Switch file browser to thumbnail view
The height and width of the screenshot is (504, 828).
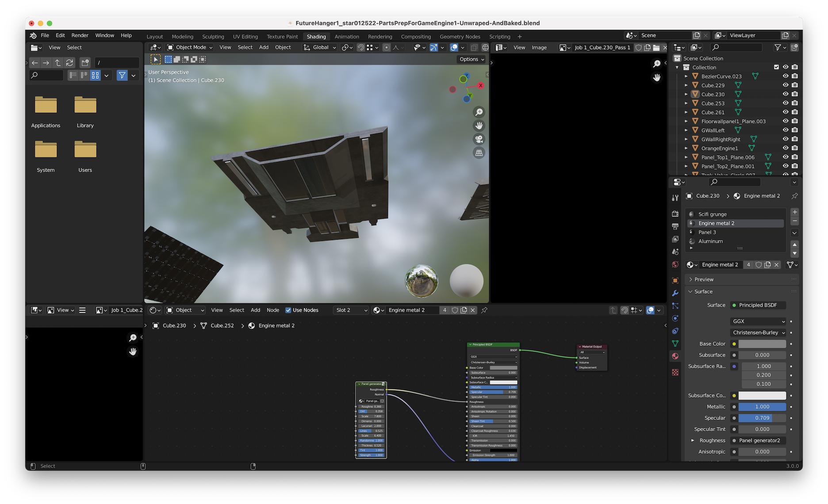pyautogui.click(x=95, y=76)
